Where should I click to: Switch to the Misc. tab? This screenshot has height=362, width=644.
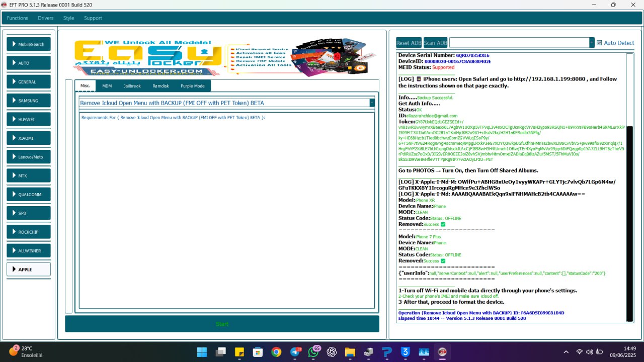click(x=85, y=85)
